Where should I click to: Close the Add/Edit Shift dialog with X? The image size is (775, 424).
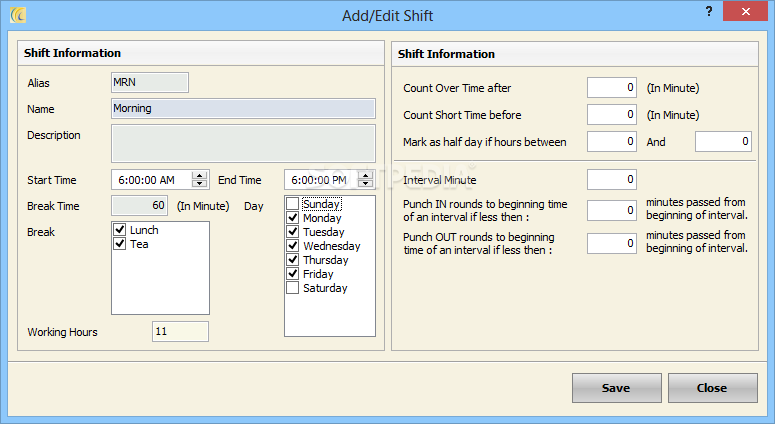pyautogui.click(x=745, y=11)
